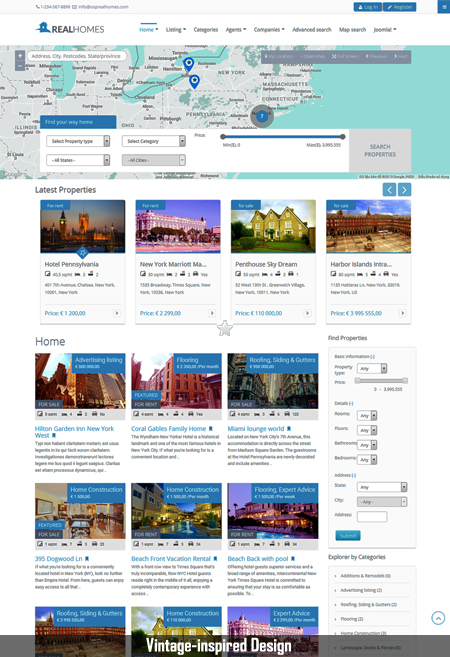Click the star icon below latest properties

point(225,328)
